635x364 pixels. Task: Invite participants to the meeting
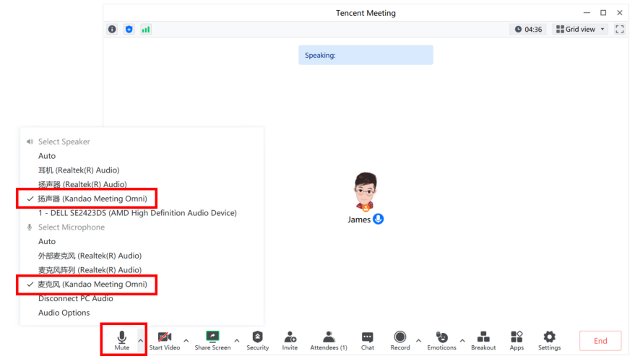point(290,340)
